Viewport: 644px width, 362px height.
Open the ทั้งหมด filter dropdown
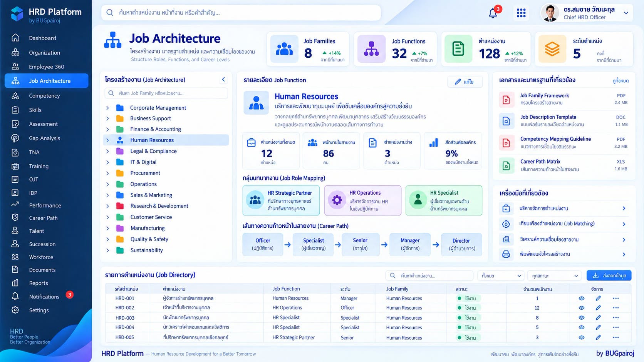[x=501, y=276]
